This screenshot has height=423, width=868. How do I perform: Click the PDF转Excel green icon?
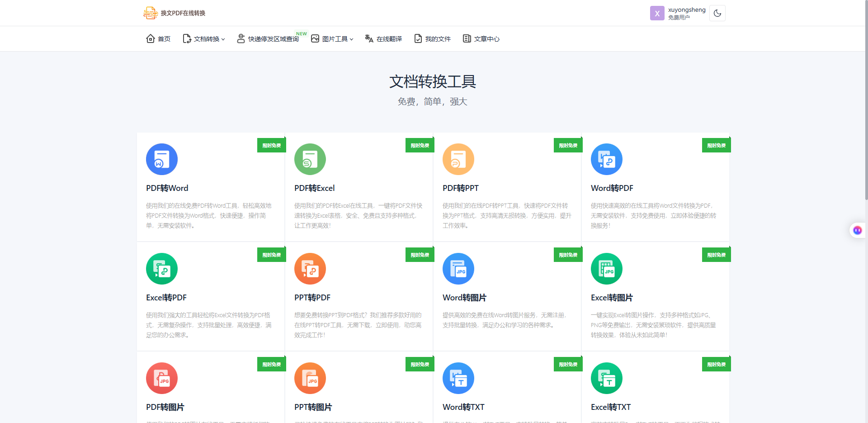pyautogui.click(x=310, y=159)
